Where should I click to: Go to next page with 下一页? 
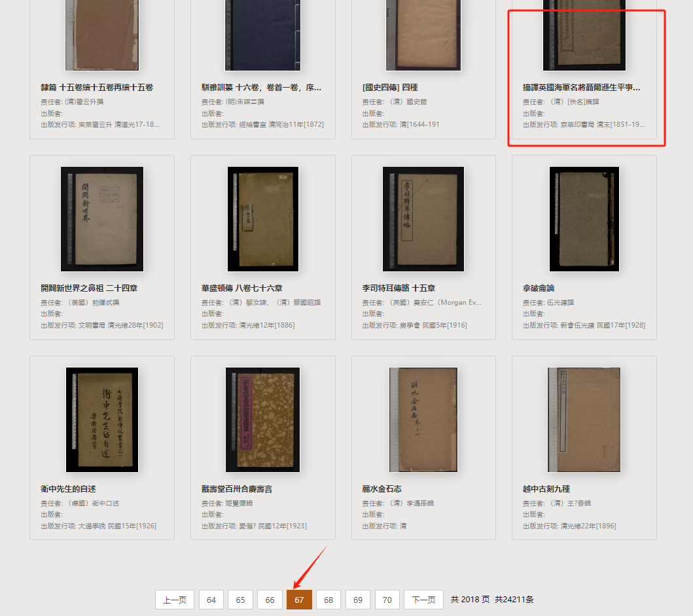tap(423, 600)
